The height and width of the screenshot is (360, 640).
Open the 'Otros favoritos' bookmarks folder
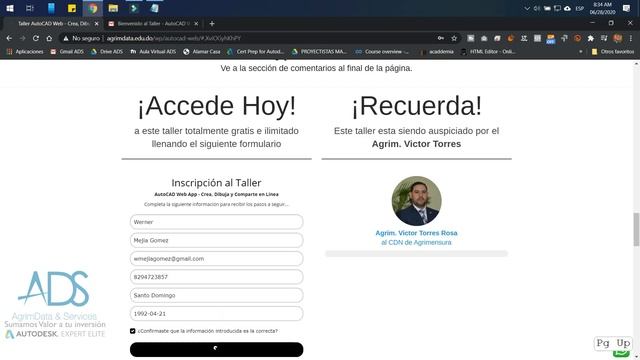(613, 52)
